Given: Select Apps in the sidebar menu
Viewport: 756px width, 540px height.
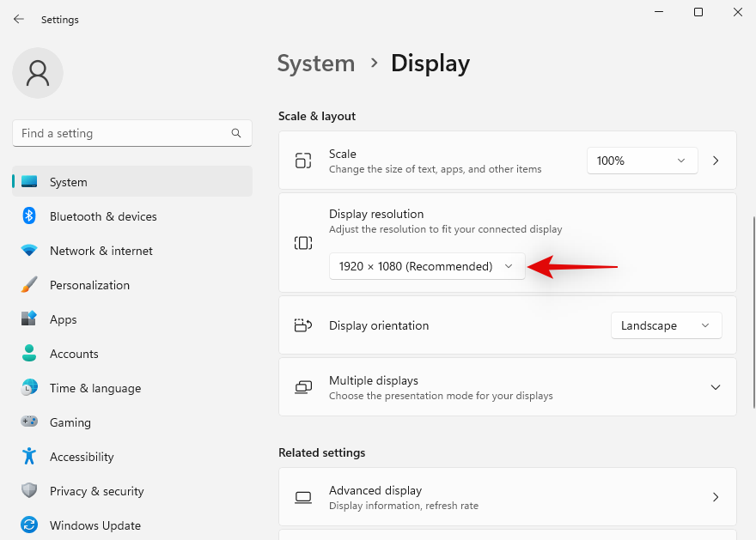Looking at the screenshot, I should point(63,319).
